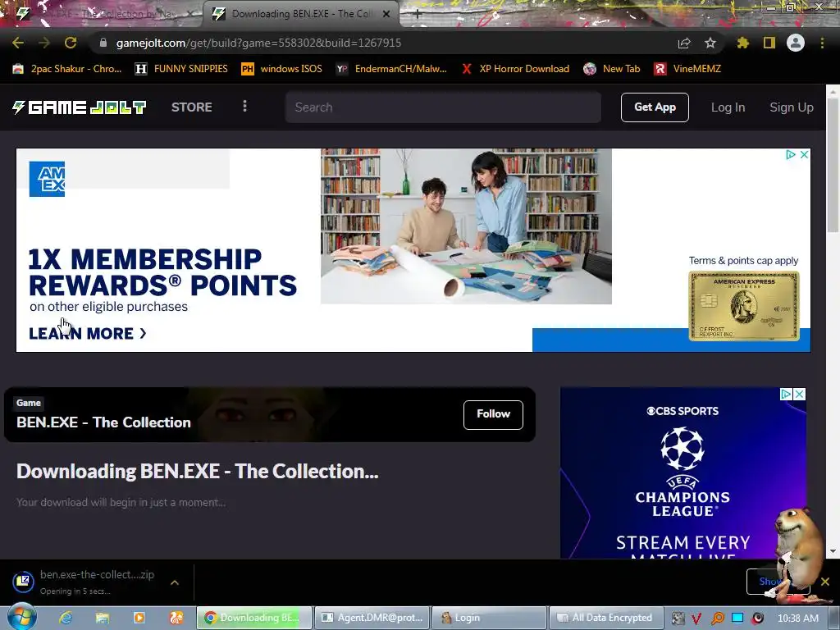The image size is (840, 630).
Task: Launch Internet Explorer from the taskbar
Action: tap(66, 618)
